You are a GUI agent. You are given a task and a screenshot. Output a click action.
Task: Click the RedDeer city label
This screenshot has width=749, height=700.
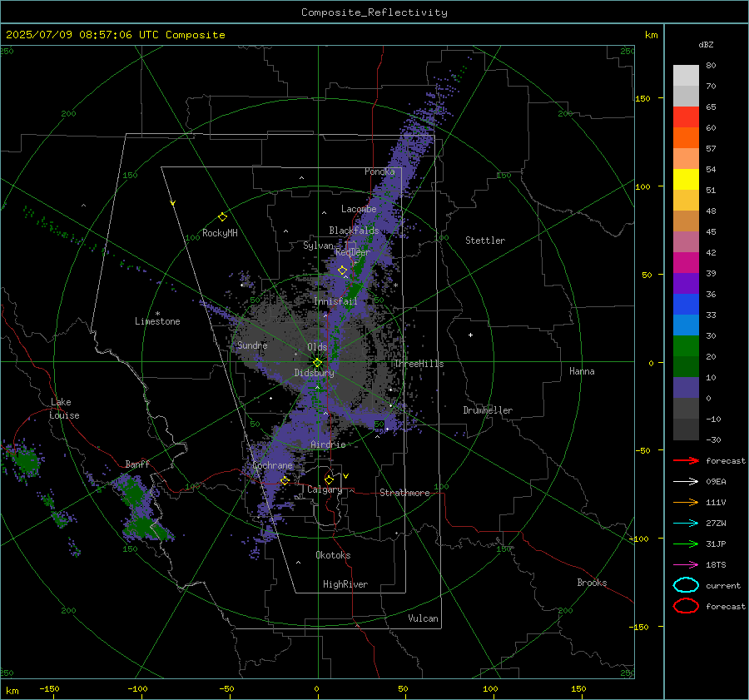(353, 252)
